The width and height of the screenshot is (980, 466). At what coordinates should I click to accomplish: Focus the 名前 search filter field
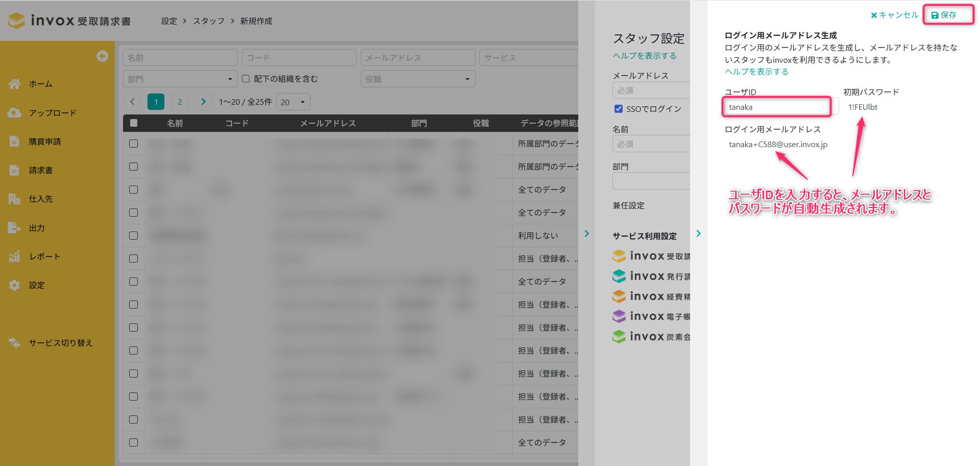click(x=180, y=58)
